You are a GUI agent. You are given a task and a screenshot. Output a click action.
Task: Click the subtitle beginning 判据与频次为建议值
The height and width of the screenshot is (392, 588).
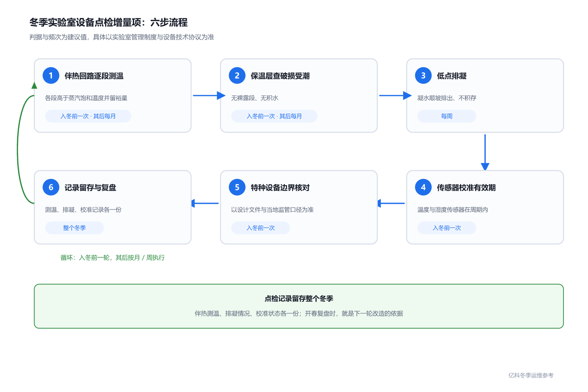coord(122,37)
